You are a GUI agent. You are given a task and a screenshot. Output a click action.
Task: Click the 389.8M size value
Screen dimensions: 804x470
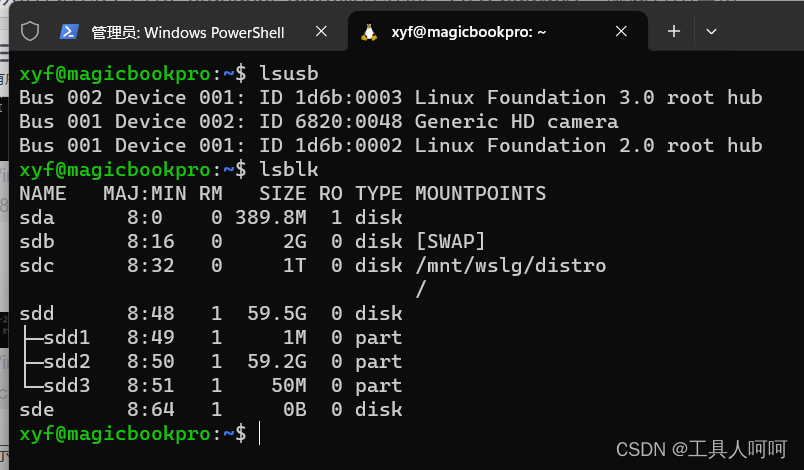click(x=271, y=218)
